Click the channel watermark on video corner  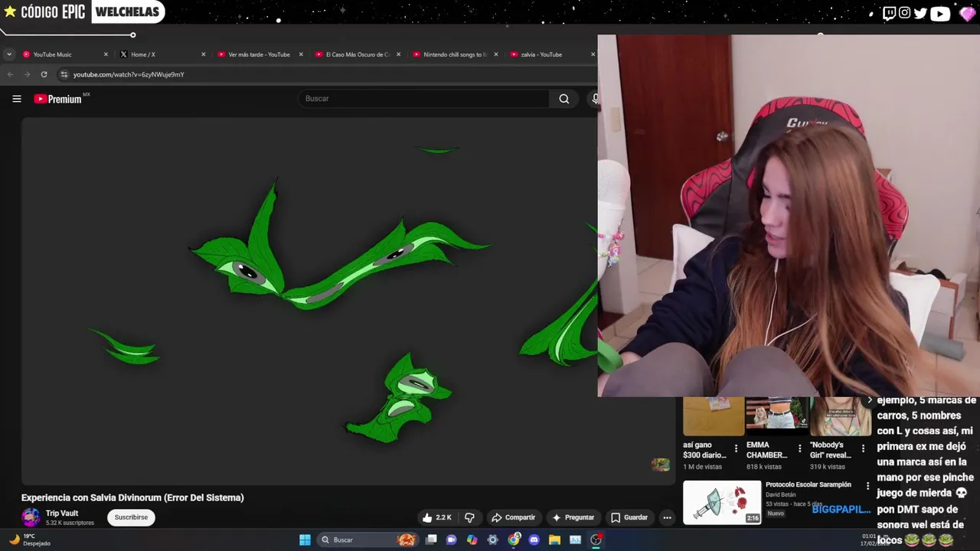660,465
